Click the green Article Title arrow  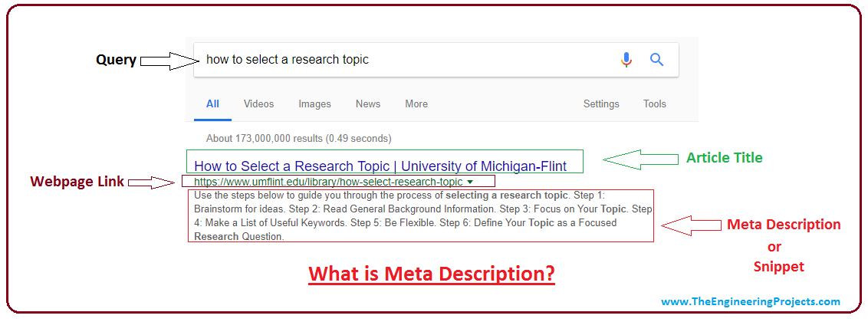click(640, 159)
